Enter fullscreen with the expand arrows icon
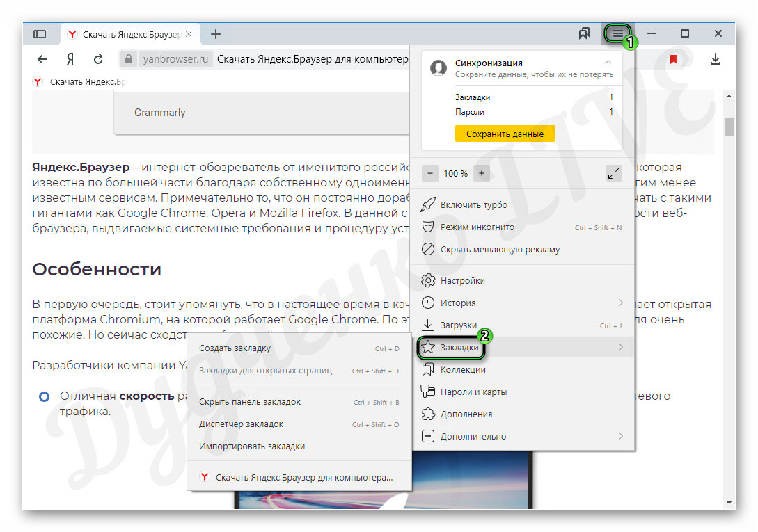The image size is (758, 532). point(613,173)
